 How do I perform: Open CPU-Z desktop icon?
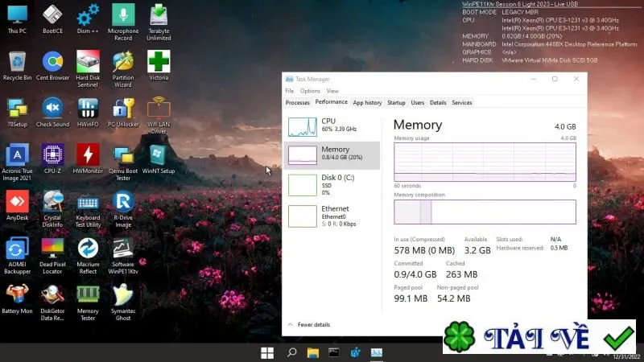click(x=52, y=158)
